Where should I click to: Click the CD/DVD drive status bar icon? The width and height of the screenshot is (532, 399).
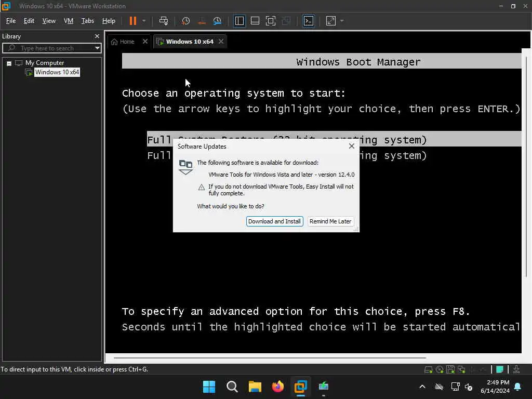coord(440,369)
